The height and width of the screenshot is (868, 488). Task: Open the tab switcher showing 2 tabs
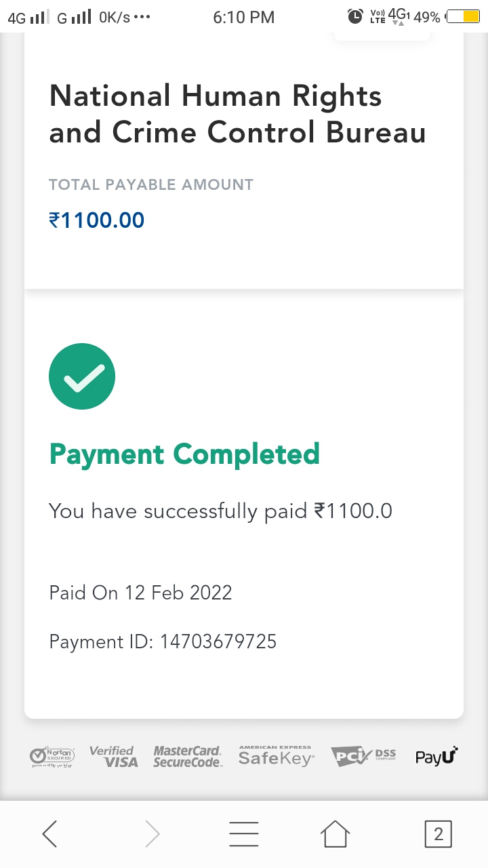point(438,834)
